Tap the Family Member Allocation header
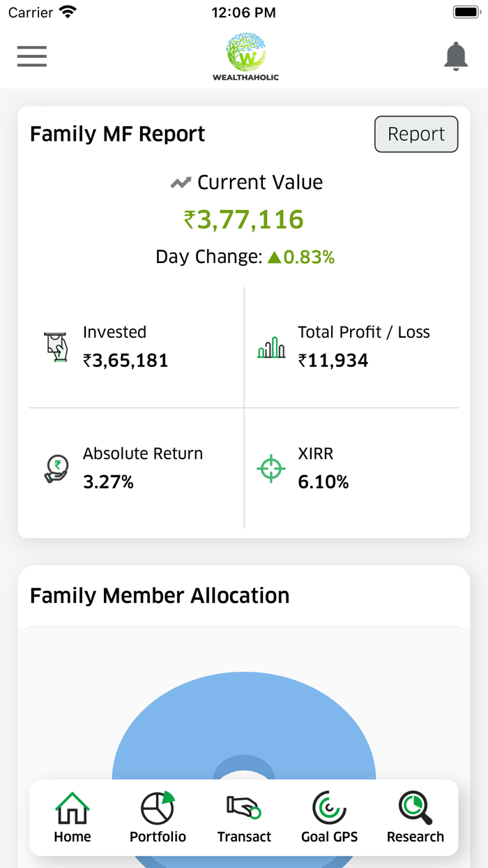The height and width of the screenshot is (868, 488). tap(159, 595)
